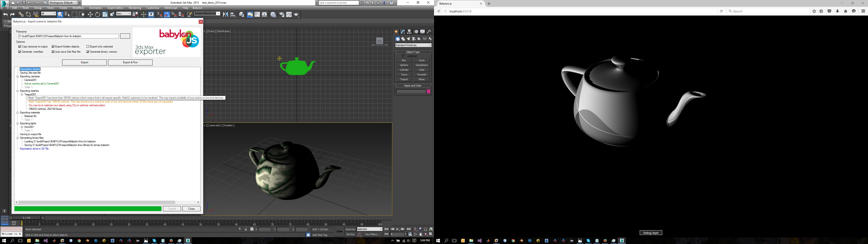Open the Rendering menu
868x244 pixels.
[135, 8]
